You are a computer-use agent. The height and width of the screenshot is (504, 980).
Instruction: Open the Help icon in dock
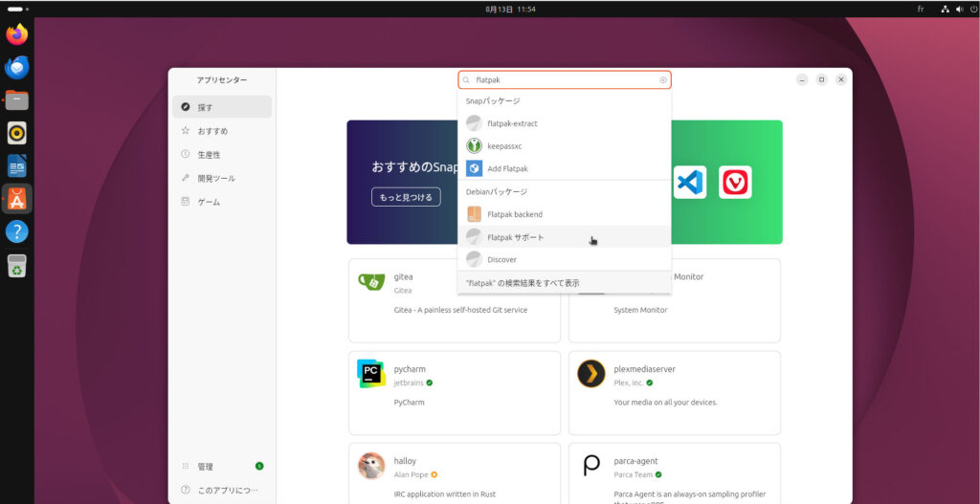coord(17,231)
